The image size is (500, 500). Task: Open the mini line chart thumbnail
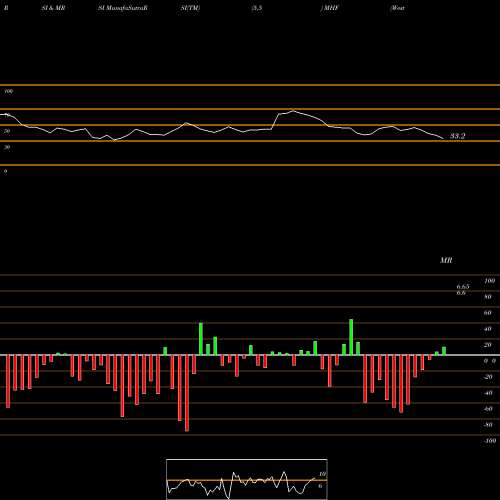pyautogui.click(x=247, y=479)
